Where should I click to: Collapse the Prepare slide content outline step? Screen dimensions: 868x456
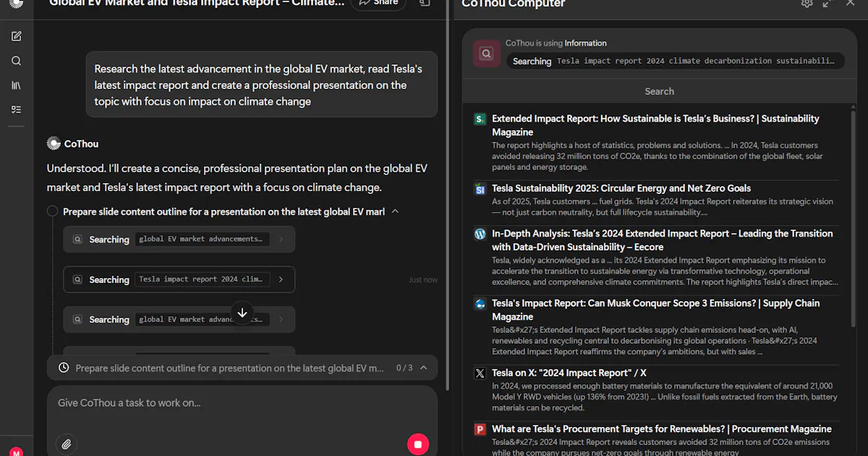pyautogui.click(x=395, y=211)
